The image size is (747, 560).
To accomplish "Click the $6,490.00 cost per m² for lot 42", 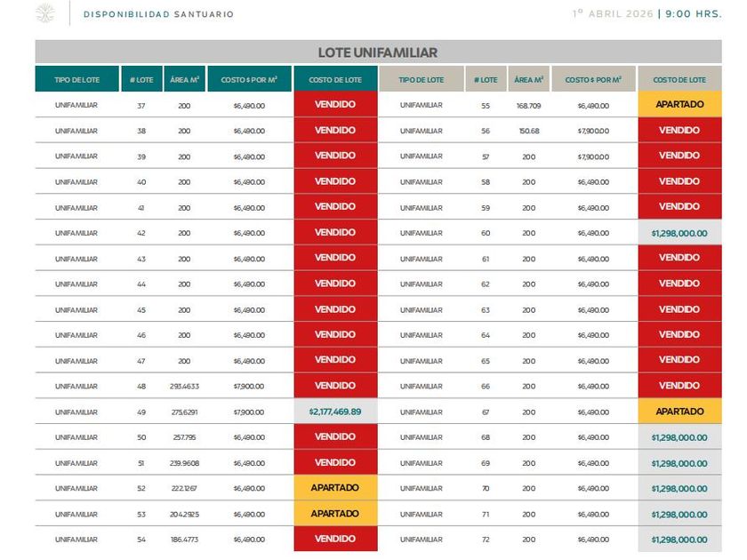I will point(249,233).
